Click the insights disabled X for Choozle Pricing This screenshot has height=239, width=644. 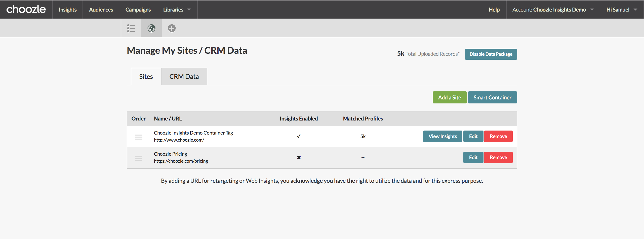[x=299, y=157]
